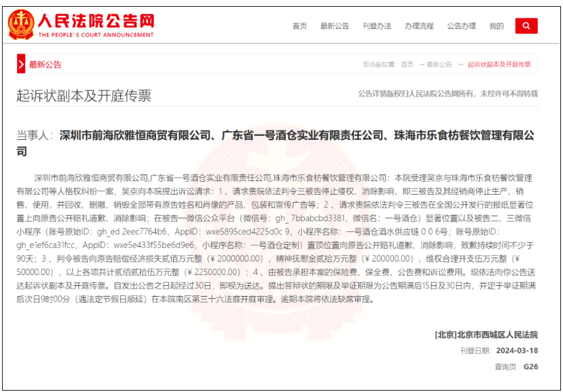Click the red arrow icon beside 最新公告

click(21, 64)
